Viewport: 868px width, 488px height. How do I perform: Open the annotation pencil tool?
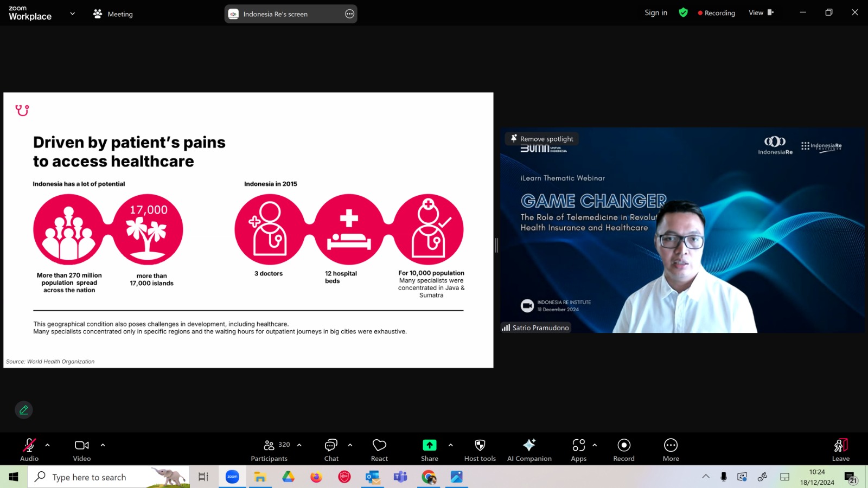click(x=24, y=410)
